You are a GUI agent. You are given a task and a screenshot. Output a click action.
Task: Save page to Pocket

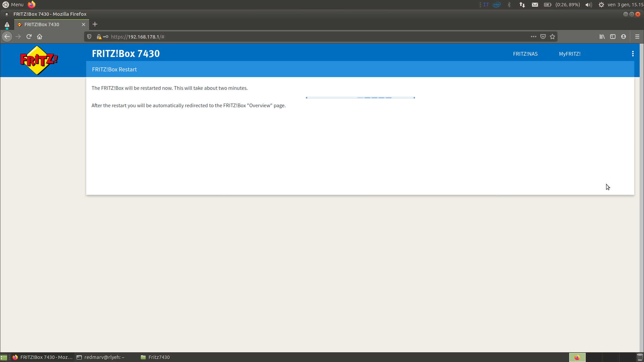(543, 37)
